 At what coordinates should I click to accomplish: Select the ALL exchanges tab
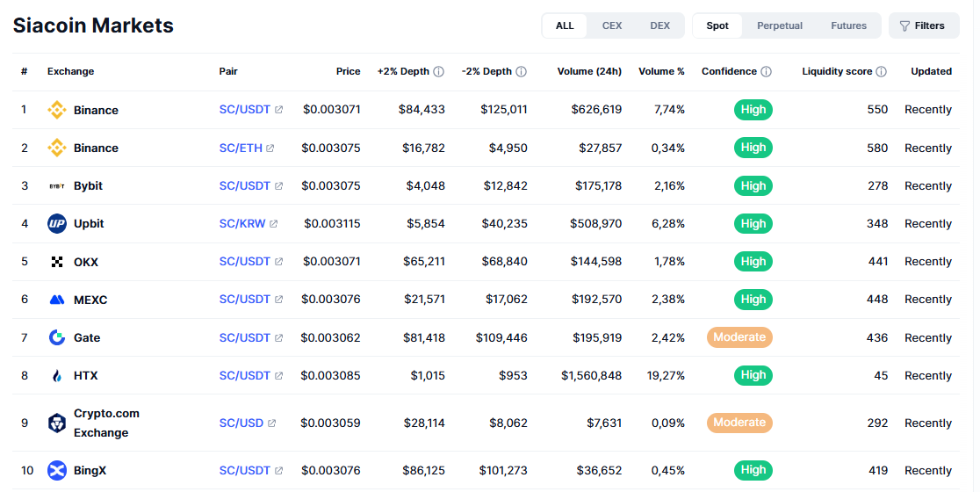[x=565, y=25]
